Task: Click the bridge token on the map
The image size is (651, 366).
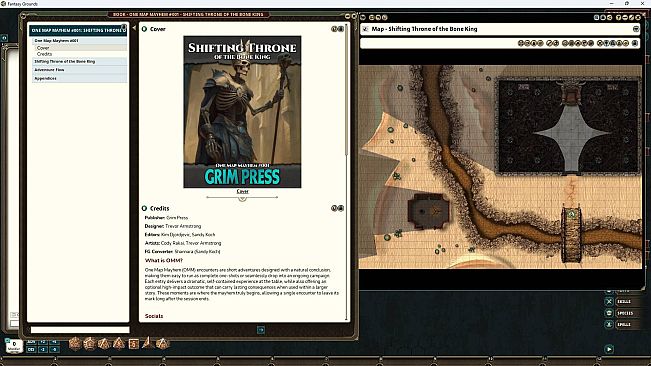Action: (571, 214)
